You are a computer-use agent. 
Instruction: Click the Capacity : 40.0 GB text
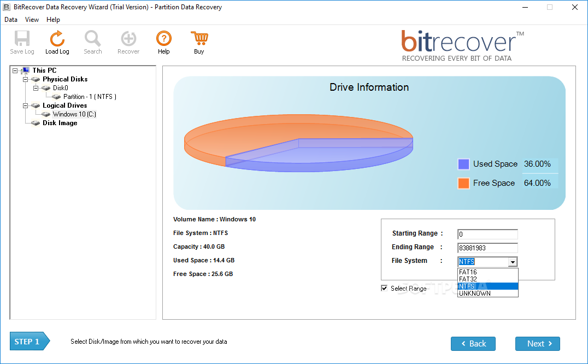coord(199,246)
